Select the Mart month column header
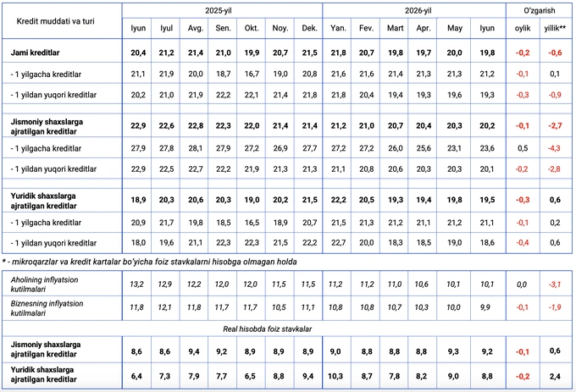This screenshot has width=576, height=392. (395, 28)
